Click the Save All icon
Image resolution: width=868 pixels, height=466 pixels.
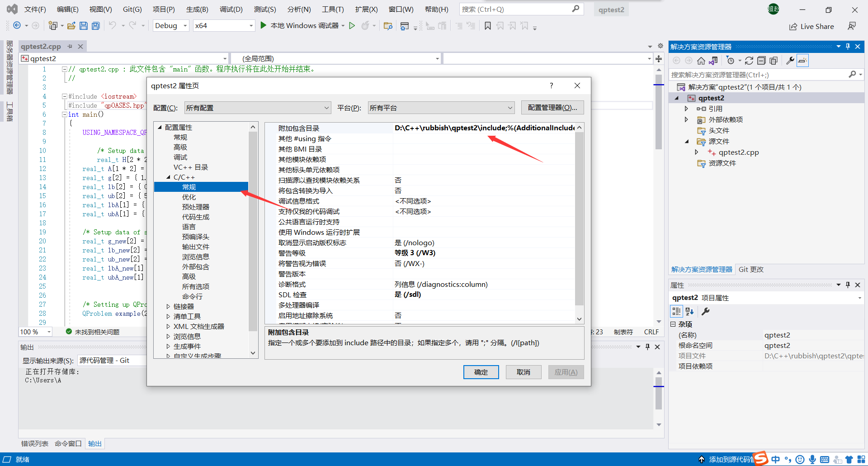pyautogui.click(x=96, y=26)
